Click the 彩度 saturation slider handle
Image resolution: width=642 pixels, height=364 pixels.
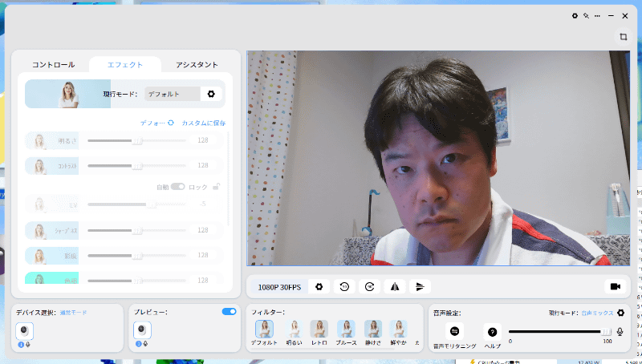(x=137, y=256)
